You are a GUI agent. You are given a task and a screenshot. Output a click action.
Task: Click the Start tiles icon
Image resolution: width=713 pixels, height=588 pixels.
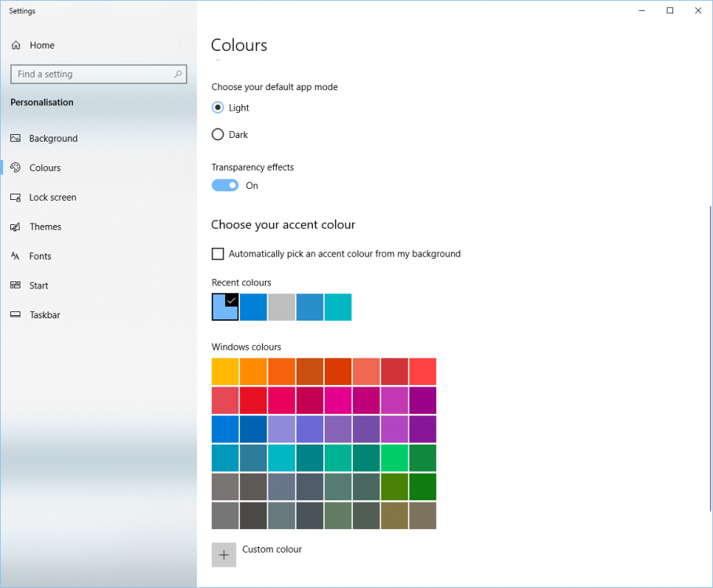click(16, 285)
